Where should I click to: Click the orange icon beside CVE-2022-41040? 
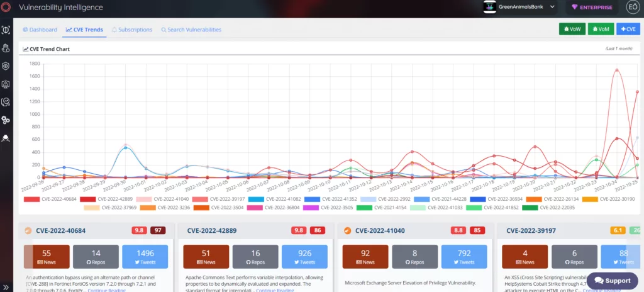tap(347, 231)
